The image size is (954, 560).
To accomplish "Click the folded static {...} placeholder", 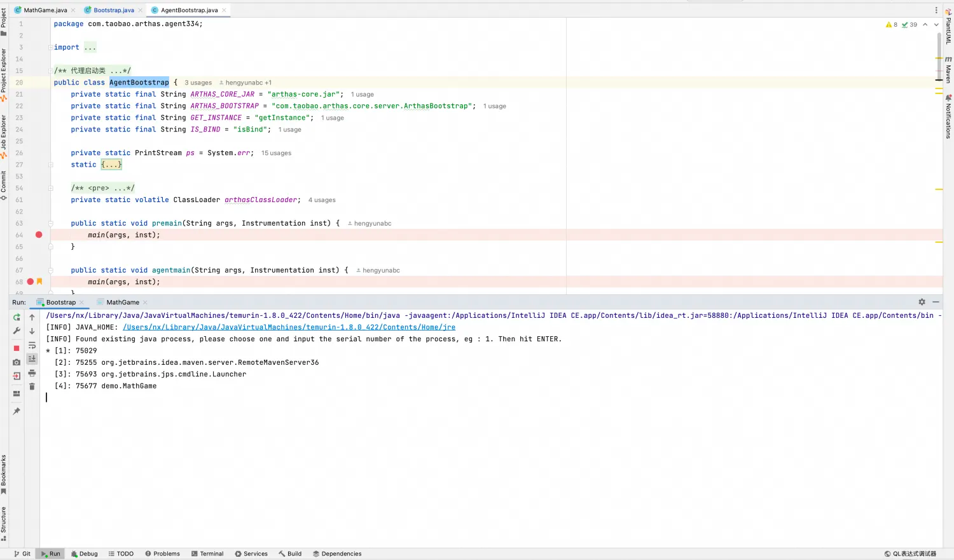I will point(111,165).
